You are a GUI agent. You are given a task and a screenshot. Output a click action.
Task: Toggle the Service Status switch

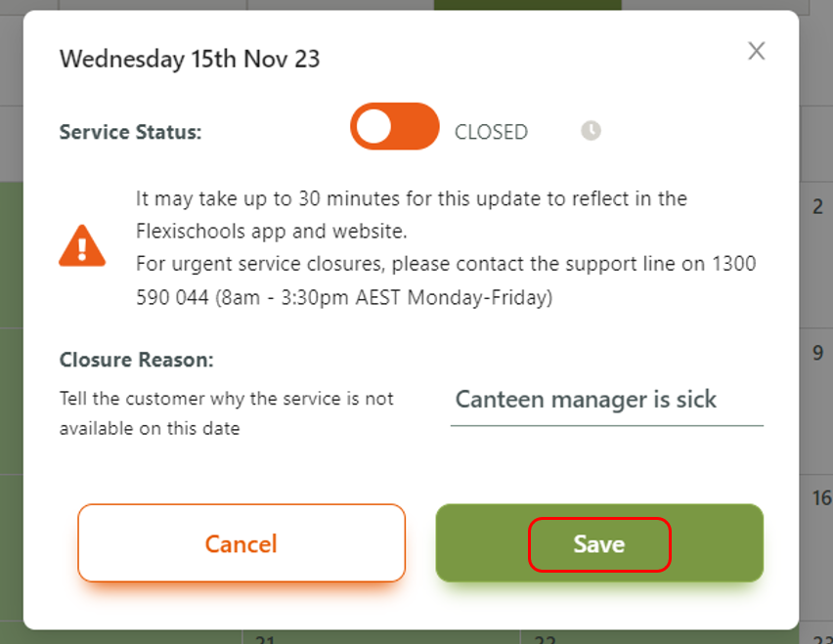click(x=395, y=127)
